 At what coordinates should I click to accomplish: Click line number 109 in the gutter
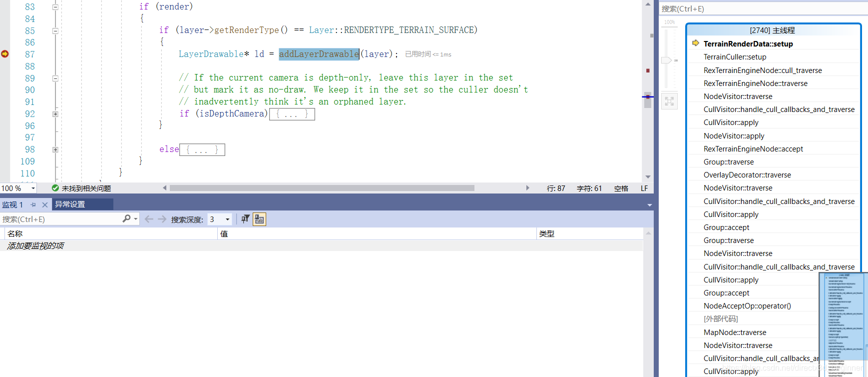tap(28, 161)
